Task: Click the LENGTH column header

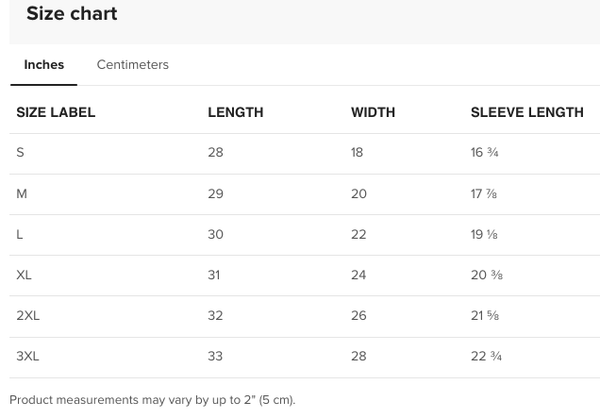Action: [236, 112]
